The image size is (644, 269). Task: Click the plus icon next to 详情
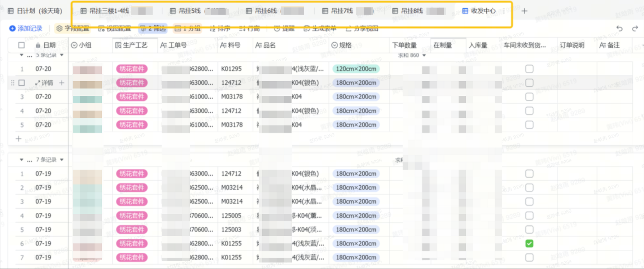click(62, 83)
